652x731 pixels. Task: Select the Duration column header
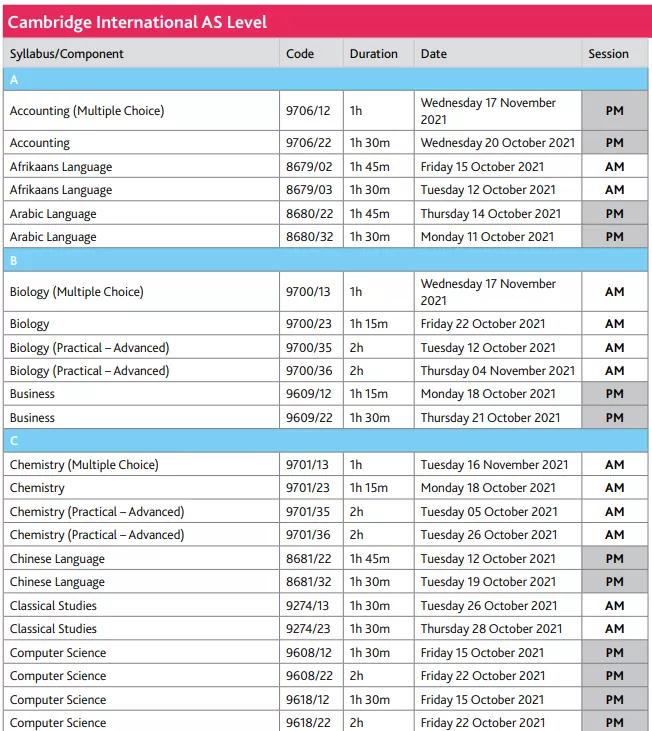(x=374, y=54)
